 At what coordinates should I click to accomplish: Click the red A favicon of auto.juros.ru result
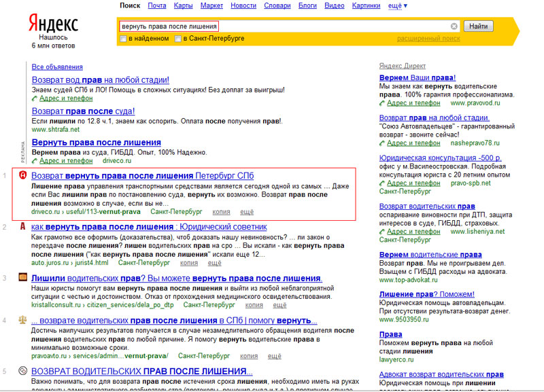(x=22, y=226)
